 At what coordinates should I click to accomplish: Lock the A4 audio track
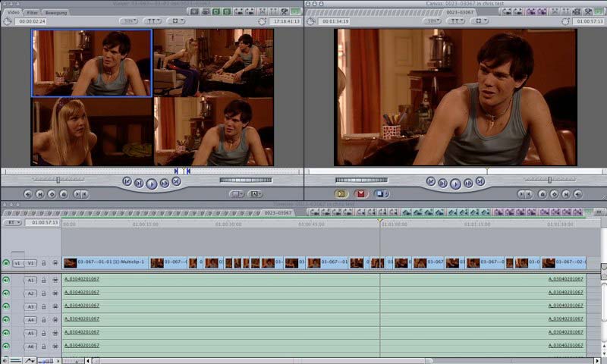(x=44, y=320)
